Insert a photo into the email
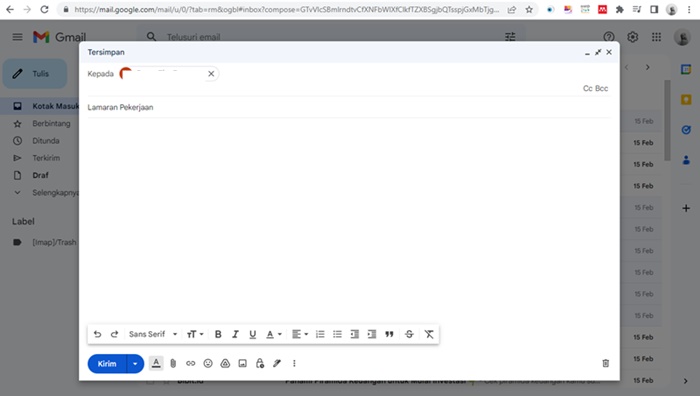 tap(242, 363)
